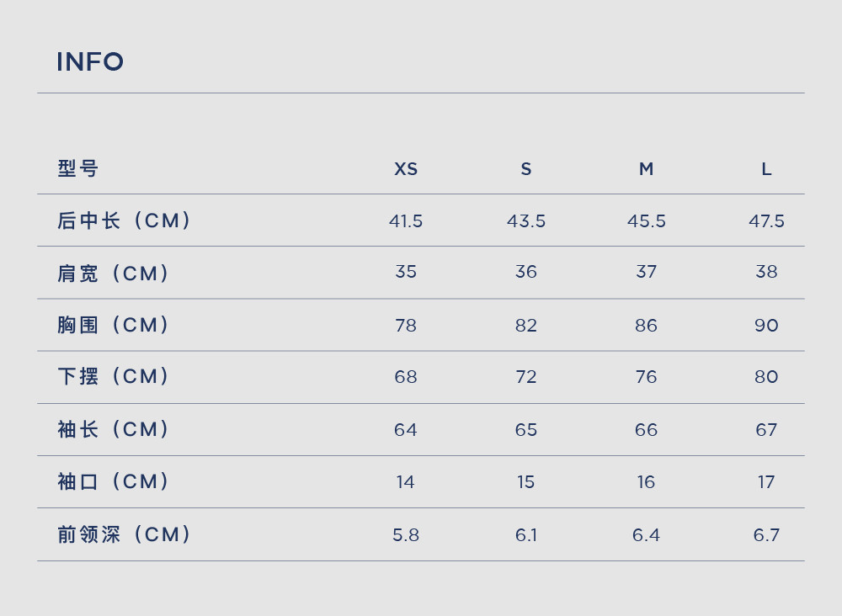Click the 型号 header label
842x616 pixels.
pos(77,168)
